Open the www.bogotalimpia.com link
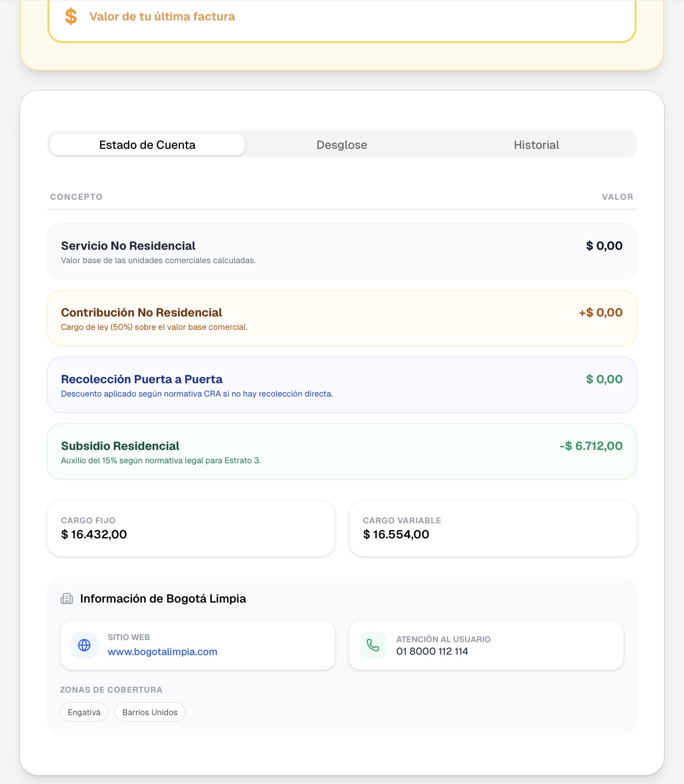Screen dimensions: 684x784 coord(162,652)
